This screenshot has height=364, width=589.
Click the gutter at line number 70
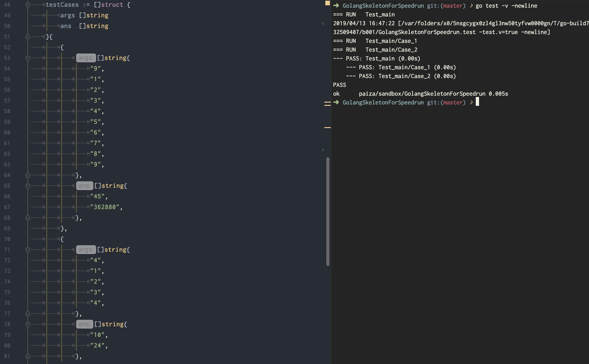(x=7, y=239)
